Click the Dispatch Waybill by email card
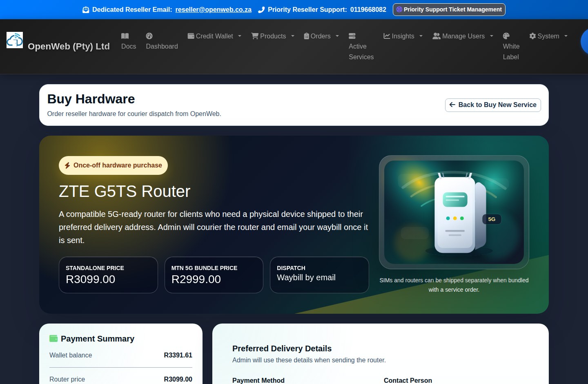The height and width of the screenshot is (384, 588). click(319, 275)
